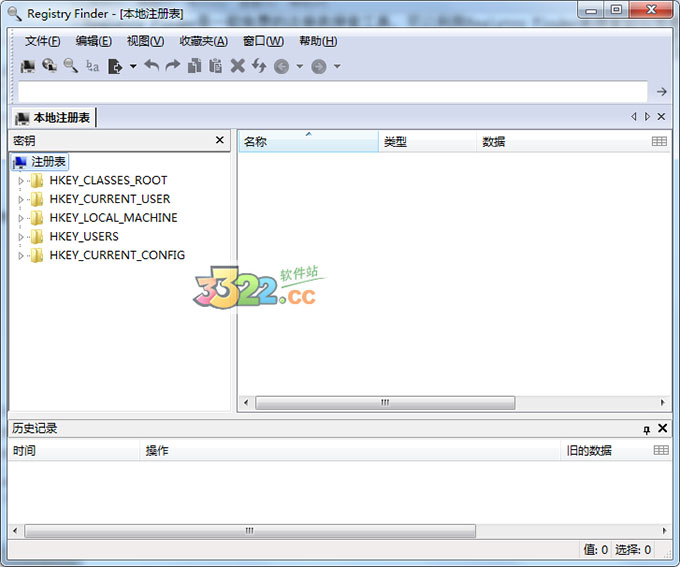Navigate back with the round arrow

(x=281, y=66)
